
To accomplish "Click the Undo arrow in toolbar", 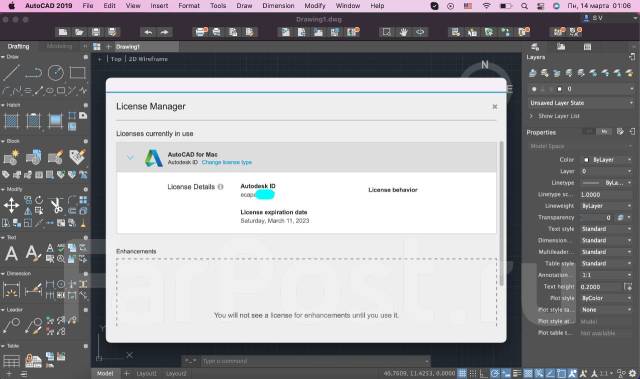I will pyautogui.click(x=148, y=32).
